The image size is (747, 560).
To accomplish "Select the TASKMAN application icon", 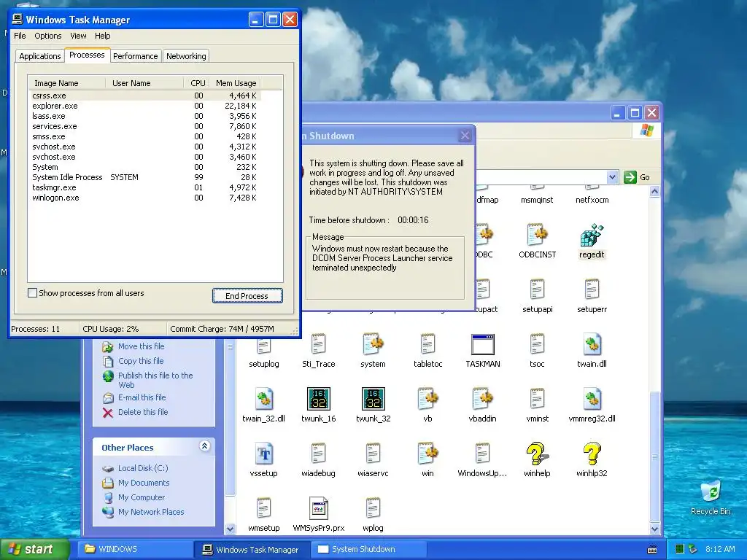I will 483,345.
